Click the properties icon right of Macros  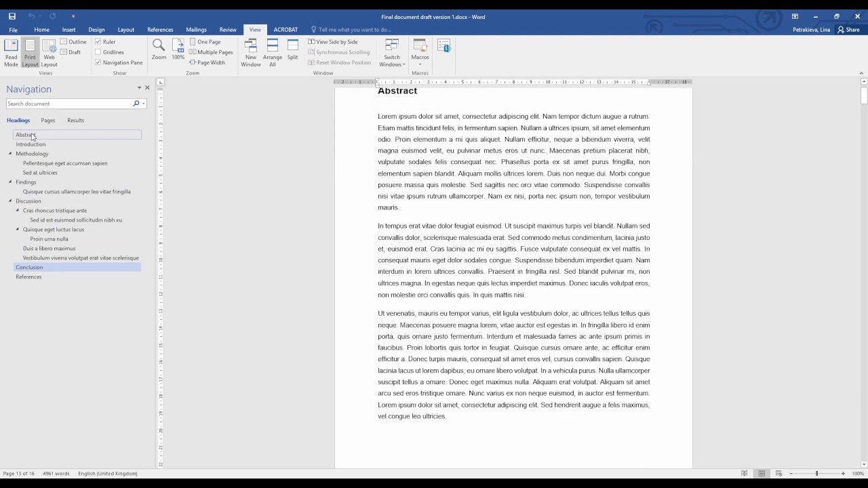click(443, 45)
